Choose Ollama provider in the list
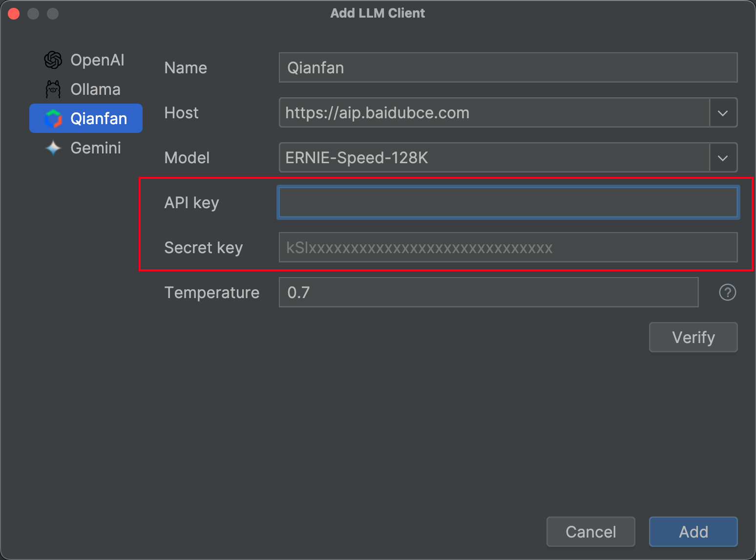756x560 pixels. (x=86, y=89)
